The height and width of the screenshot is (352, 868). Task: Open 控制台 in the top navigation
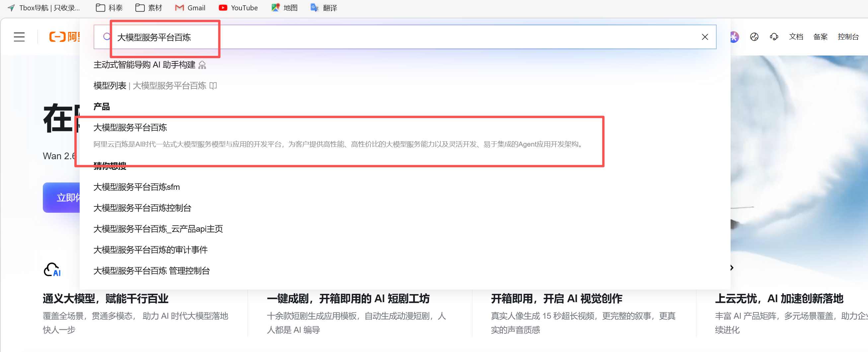848,37
